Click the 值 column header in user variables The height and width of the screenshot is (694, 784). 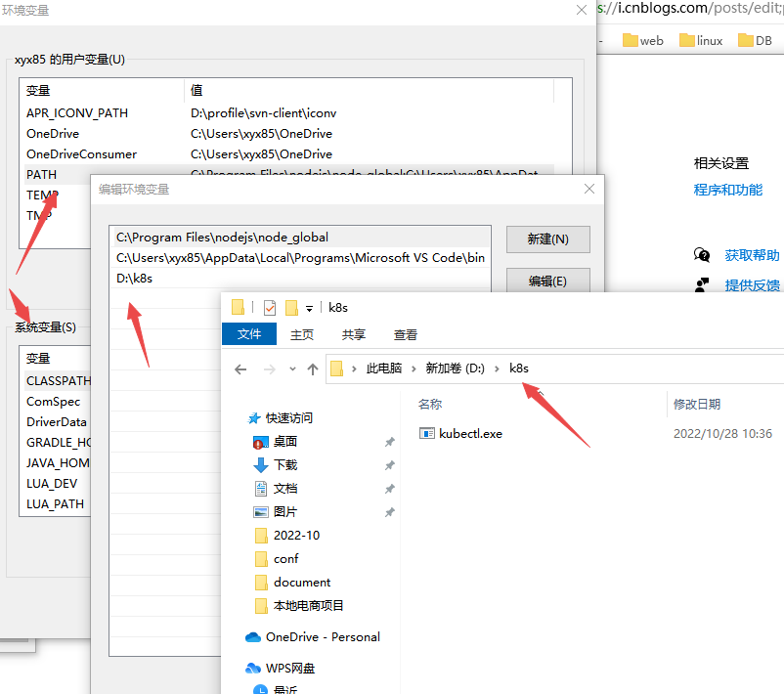pyautogui.click(x=370, y=91)
